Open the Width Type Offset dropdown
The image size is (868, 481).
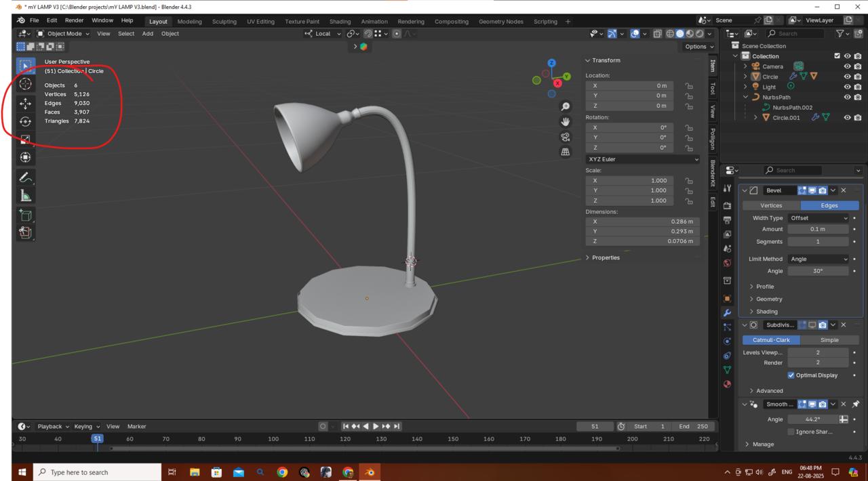coord(818,218)
